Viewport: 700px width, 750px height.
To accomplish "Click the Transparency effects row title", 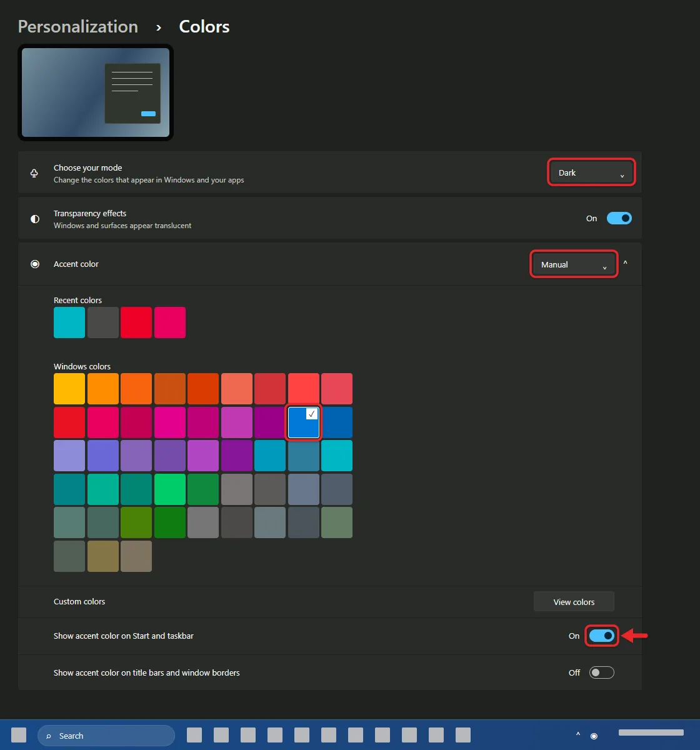I will 90,213.
